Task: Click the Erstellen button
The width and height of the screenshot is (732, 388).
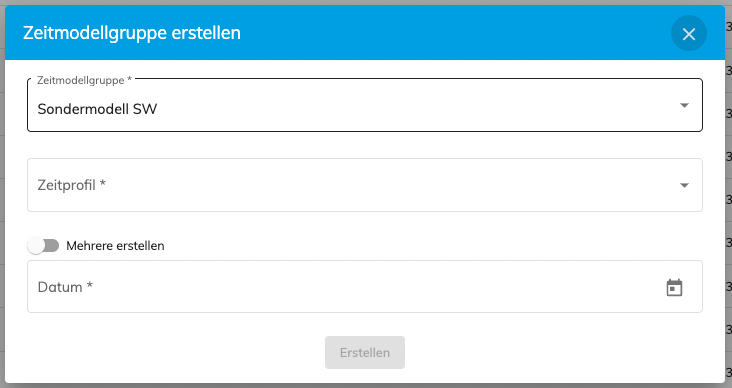Action: 365,353
